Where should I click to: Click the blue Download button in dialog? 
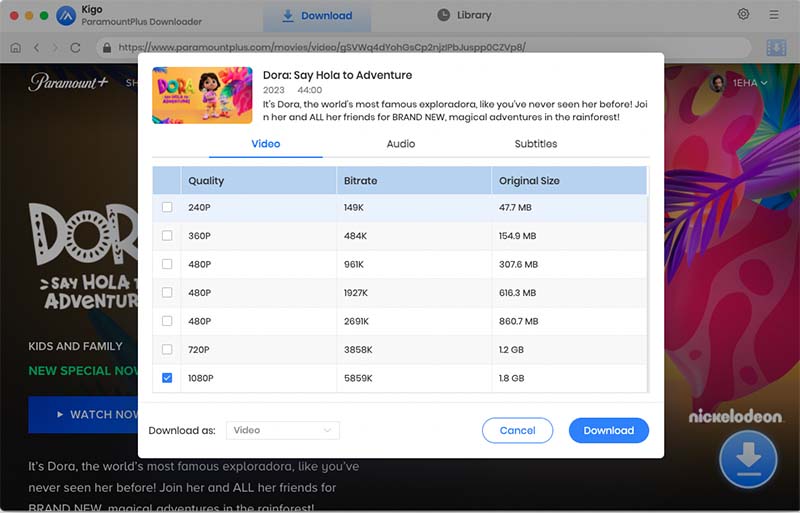click(x=609, y=430)
